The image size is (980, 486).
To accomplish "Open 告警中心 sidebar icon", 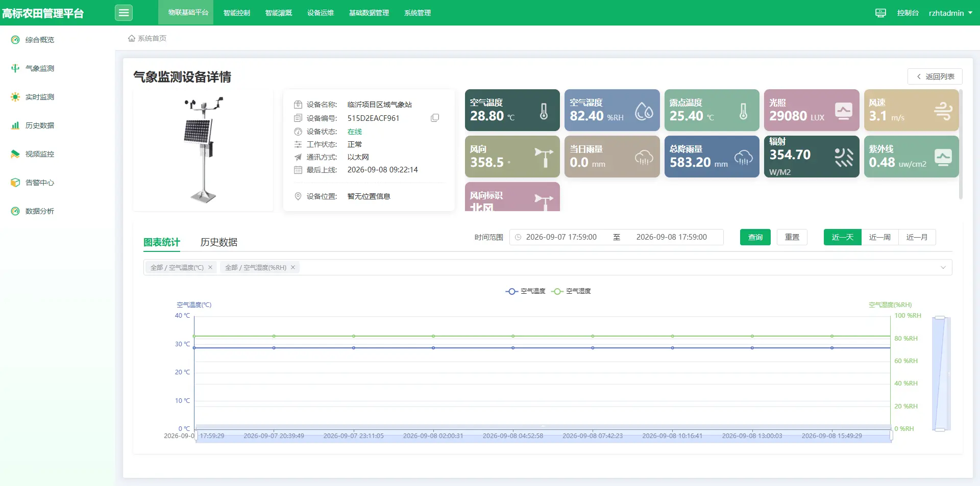I will point(15,183).
